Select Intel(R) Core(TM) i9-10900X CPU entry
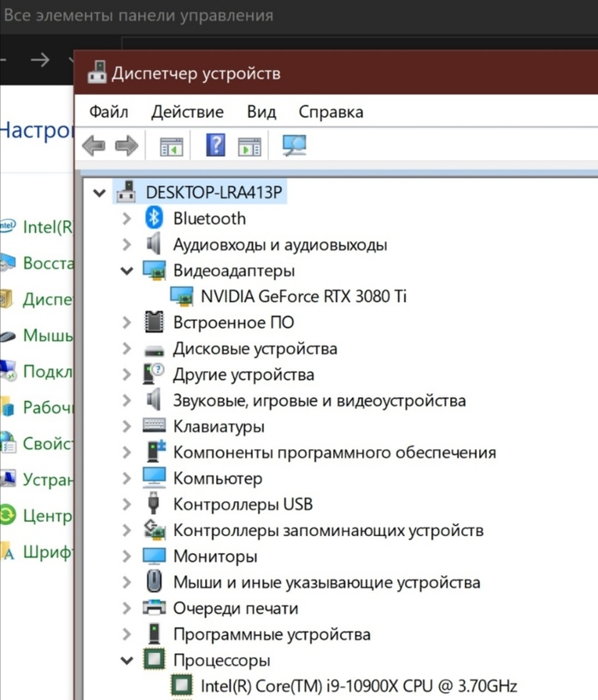The height and width of the screenshot is (700, 598). (x=359, y=685)
